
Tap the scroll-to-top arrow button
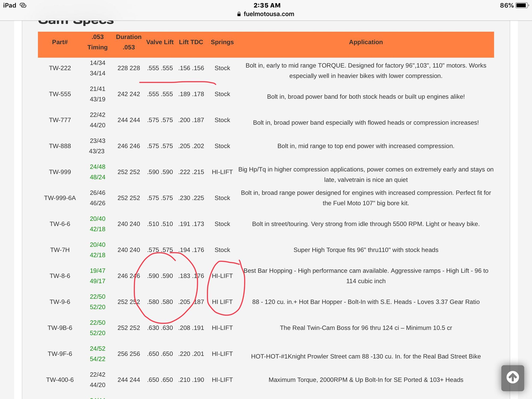(x=513, y=378)
